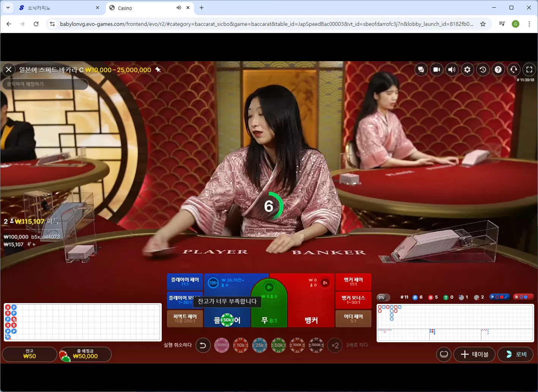The image size is (538, 392).
Task: Click the pin icon beside the bet limits
Action: (158, 70)
